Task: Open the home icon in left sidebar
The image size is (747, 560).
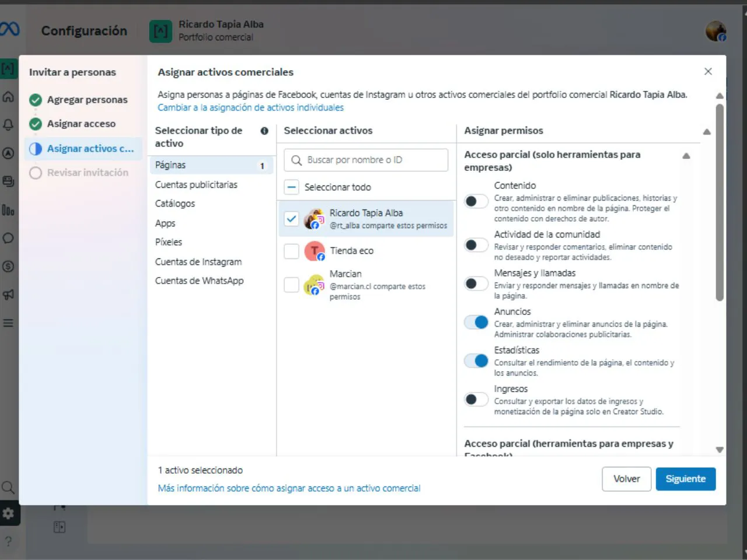Action: [x=8, y=96]
